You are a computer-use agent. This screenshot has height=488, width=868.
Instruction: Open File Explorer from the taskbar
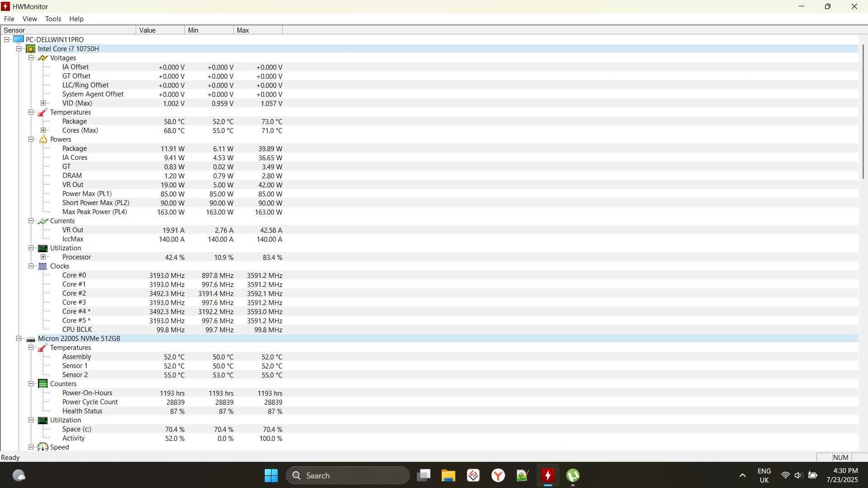pyautogui.click(x=448, y=475)
